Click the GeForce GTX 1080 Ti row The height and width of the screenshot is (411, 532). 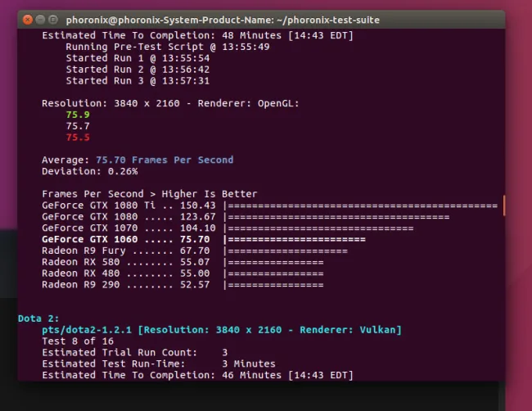coord(270,205)
